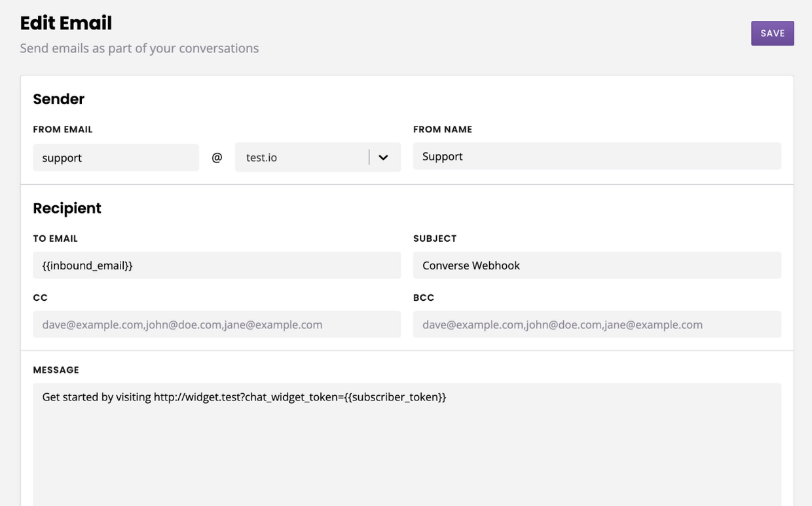Click the Edit Email heading
This screenshot has height=506, width=812.
[66, 23]
